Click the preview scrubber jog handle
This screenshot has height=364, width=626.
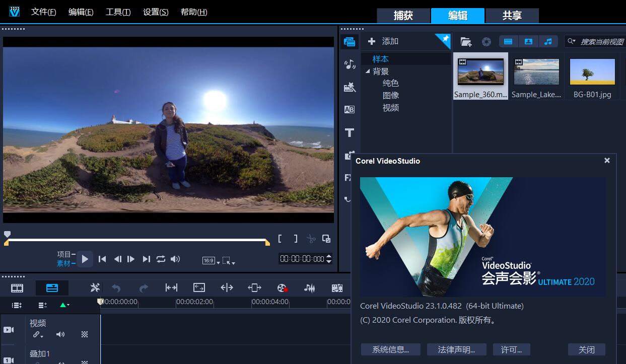(7, 234)
